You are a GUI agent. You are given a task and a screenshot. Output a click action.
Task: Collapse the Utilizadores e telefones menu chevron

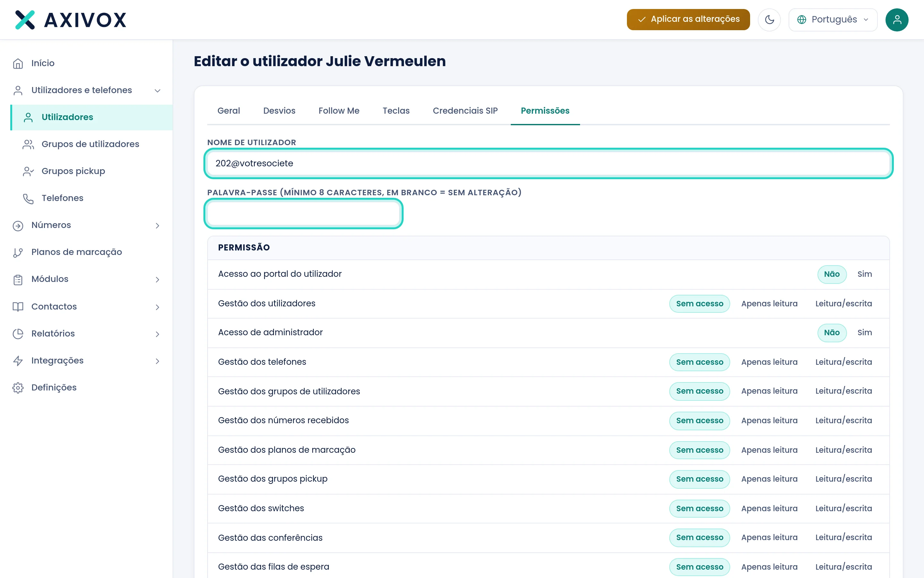[x=157, y=91]
